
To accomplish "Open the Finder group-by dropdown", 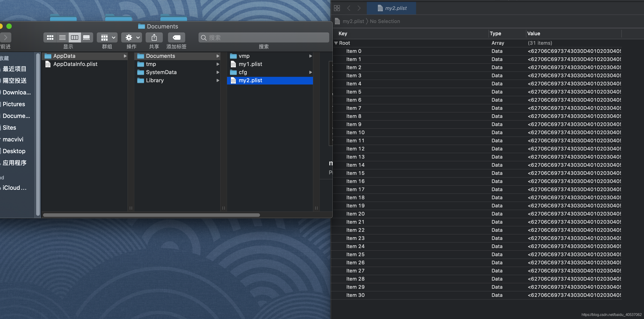I will (x=107, y=38).
